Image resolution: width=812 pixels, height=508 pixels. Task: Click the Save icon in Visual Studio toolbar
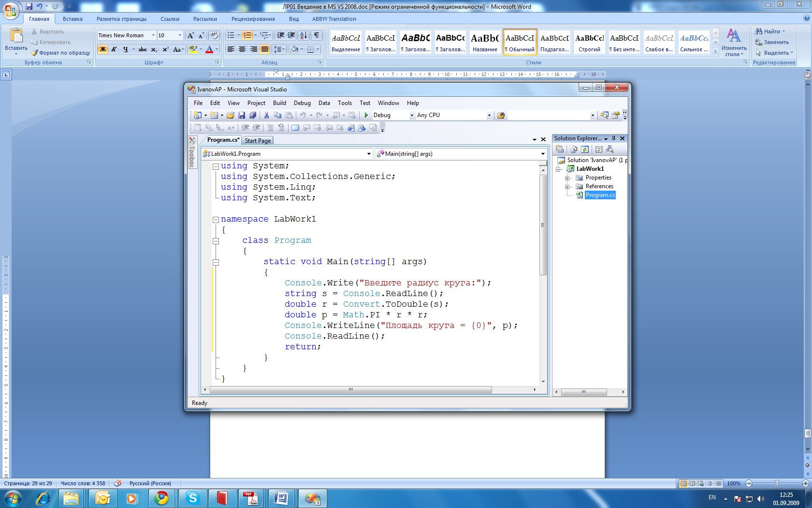pos(242,115)
